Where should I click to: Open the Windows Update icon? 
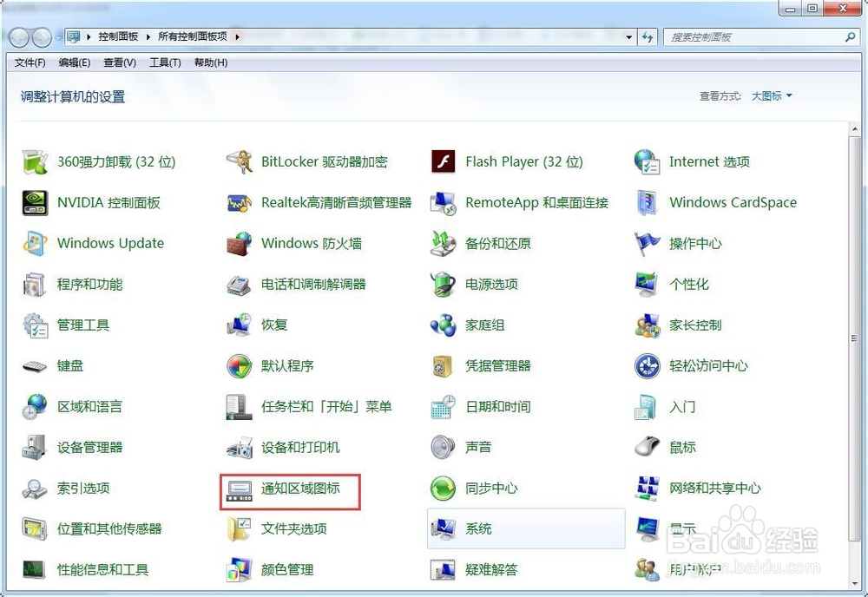tap(35, 244)
